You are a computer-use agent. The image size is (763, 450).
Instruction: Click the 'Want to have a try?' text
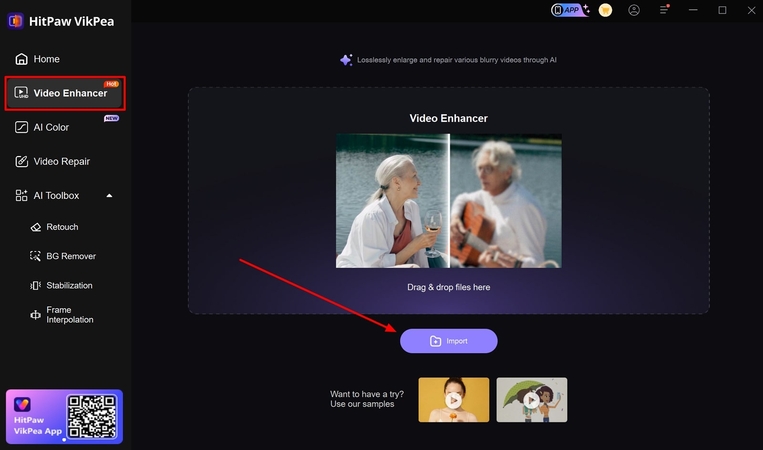pos(367,394)
